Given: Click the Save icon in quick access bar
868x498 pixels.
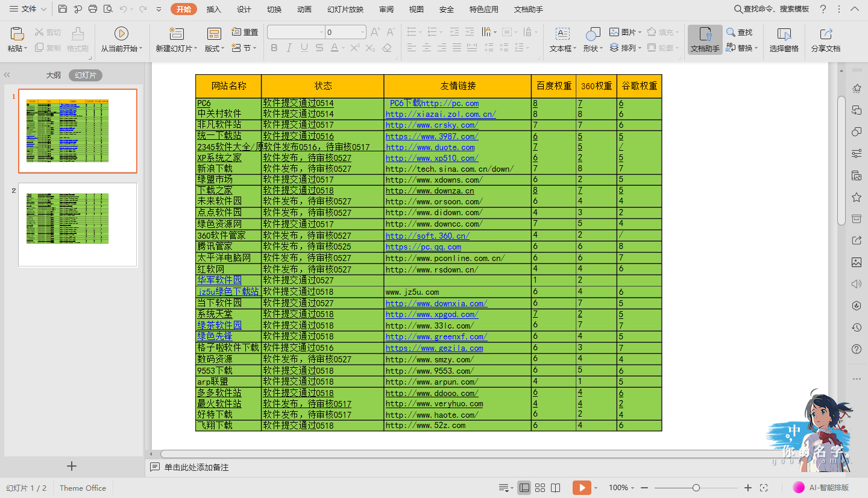Looking at the screenshot, I should click(63, 9).
